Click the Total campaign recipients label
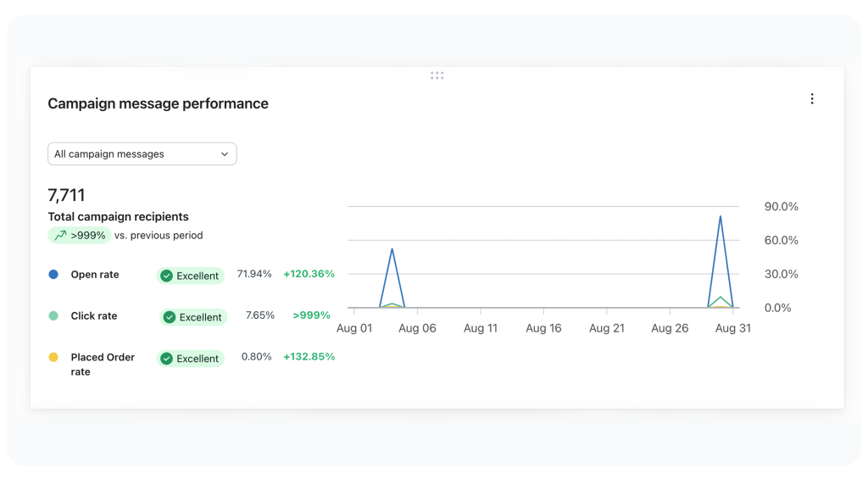The image size is (868, 480). pos(118,216)
